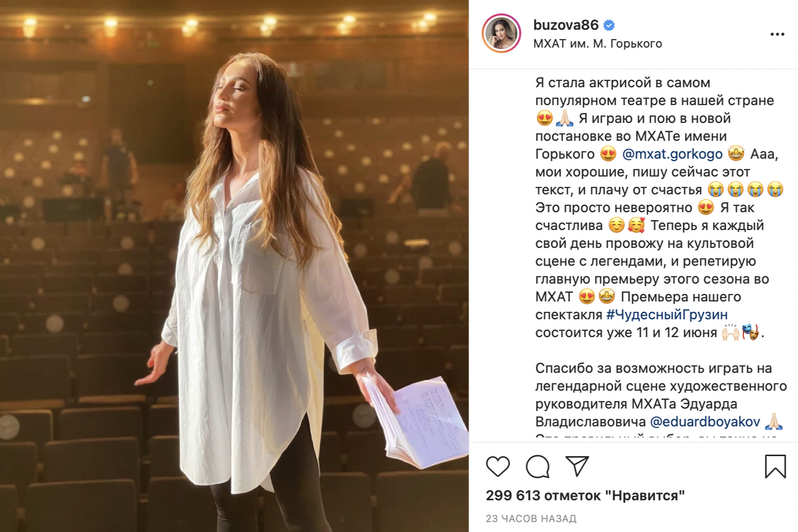Image resolution: width=798 pixels, height=532 pixels.
Task: Open the location МХАТ им. М. Горького
Action: (598, 44)
